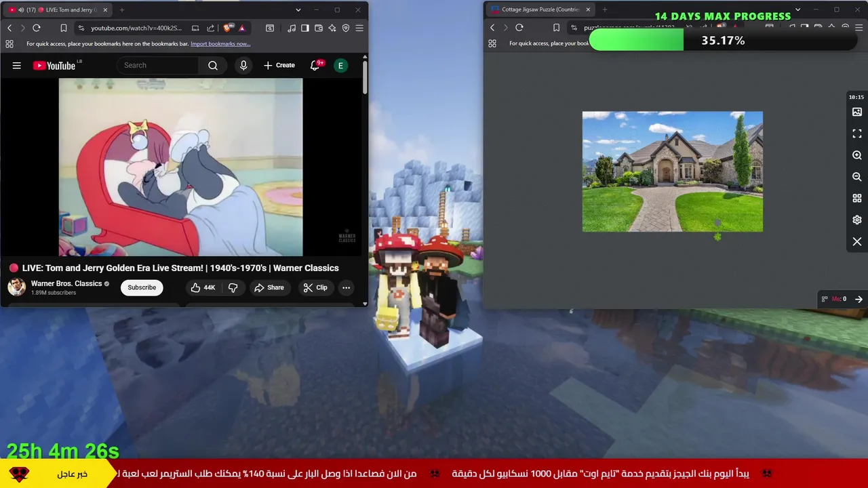868x488 pixels.
Task: Zoom in on the jigsaw puzzle
Action: (857, 155)
